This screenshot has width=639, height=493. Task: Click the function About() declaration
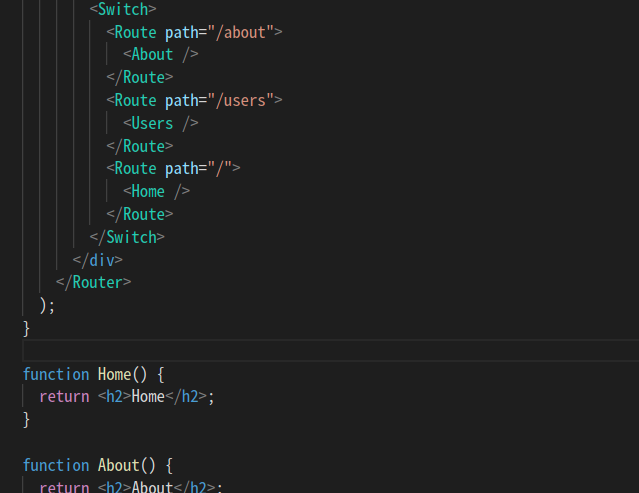point(97,465)
